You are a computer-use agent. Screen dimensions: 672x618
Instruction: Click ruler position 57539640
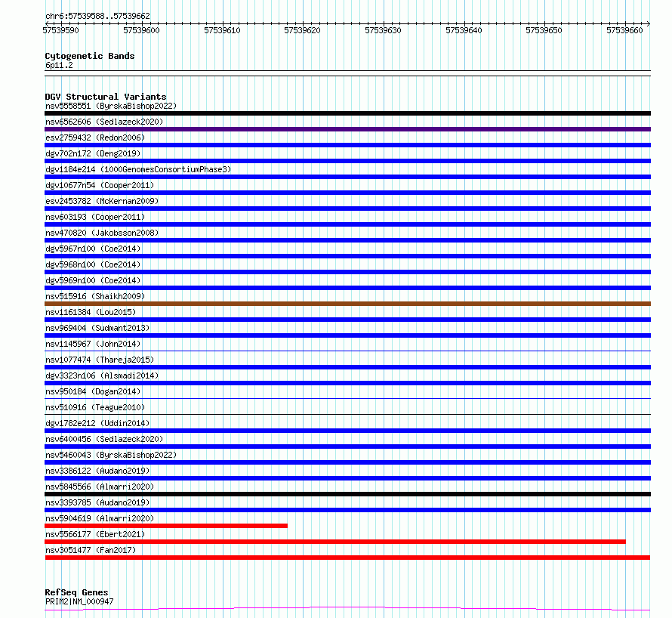coord(464,30)
